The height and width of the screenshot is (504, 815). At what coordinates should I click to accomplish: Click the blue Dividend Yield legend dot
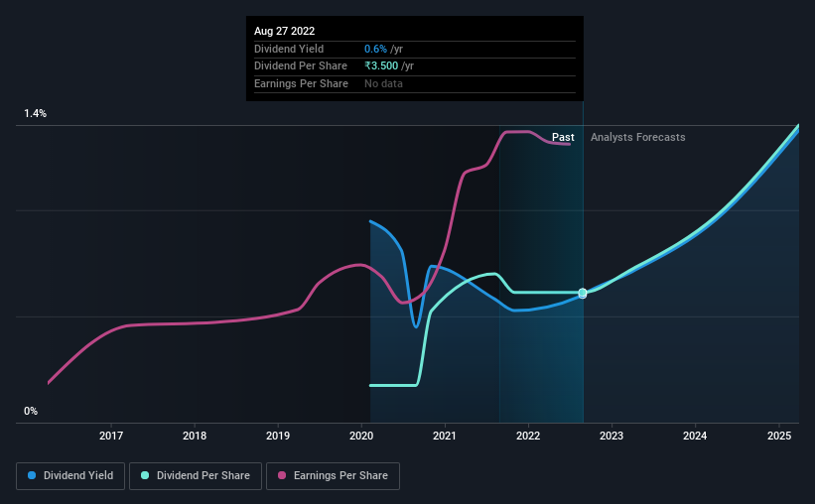[32, 476]
